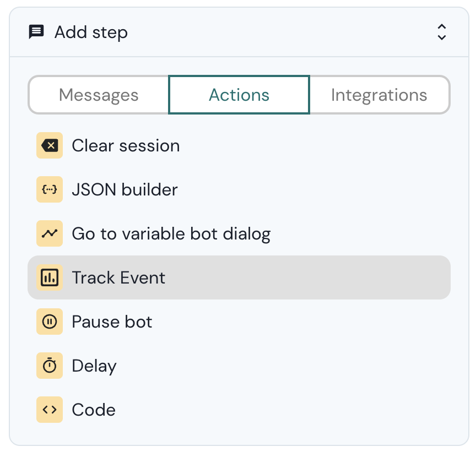Click the Pause bot circle icon

click(x=50, y=322)
